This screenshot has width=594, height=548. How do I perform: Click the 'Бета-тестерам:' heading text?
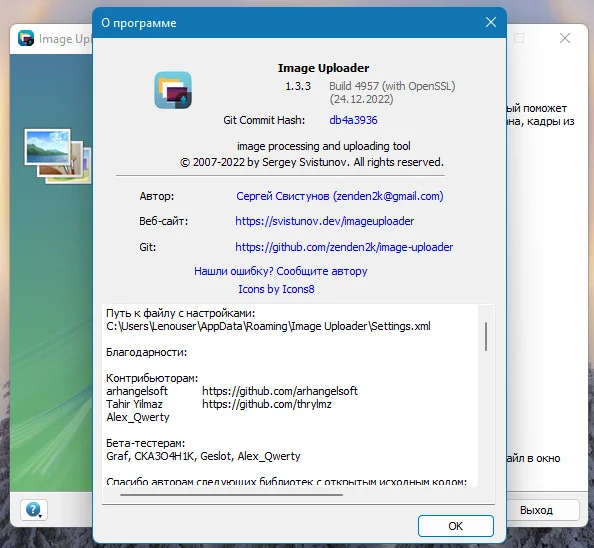pos(145,443)
